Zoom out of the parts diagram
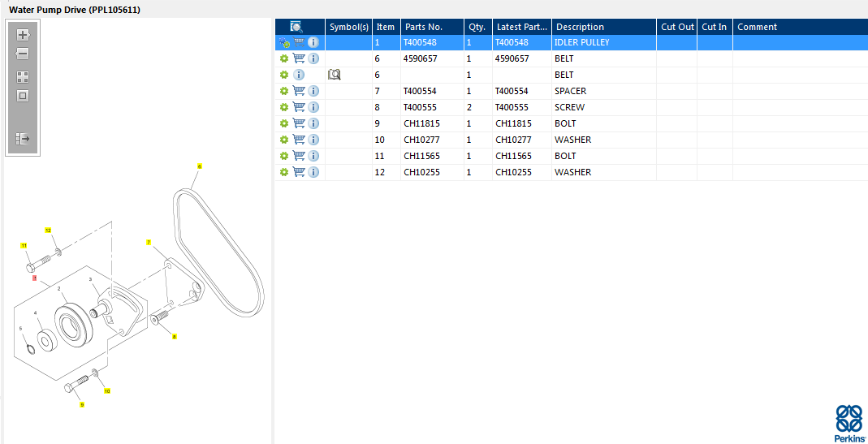The image size is (868, 444). coord(23,54)
